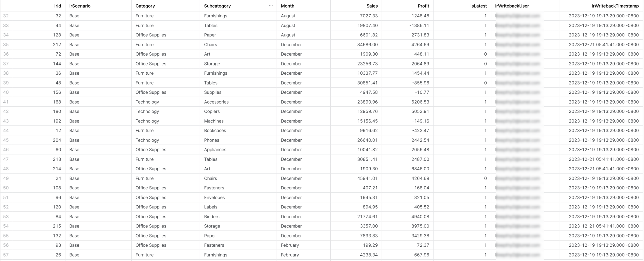644x261 pixels.
Task: Click the IrWritebackTimestamp column header
Action: click(615, 6)
